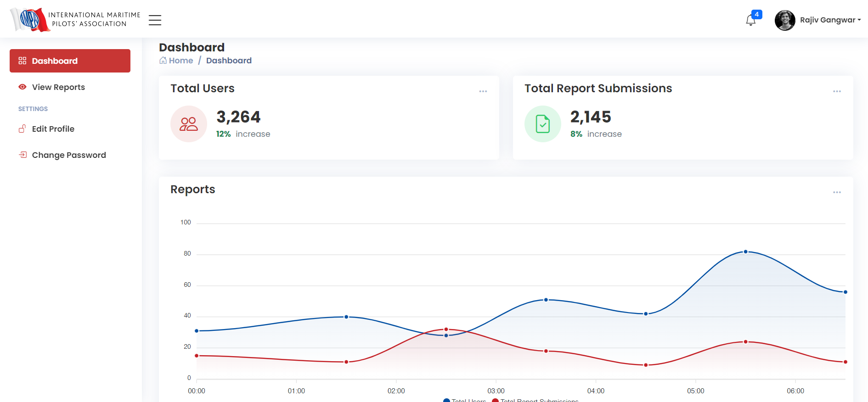Image resolution: width=868 pixels, height=402 pixels.
Task: Click the blue data point near 03:30
Action: click(546, 300)
